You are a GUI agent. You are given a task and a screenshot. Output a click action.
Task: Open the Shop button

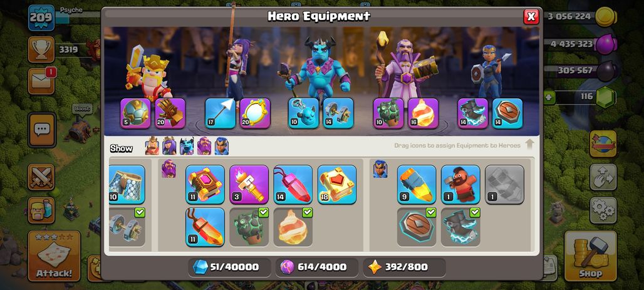pos(591,256)
